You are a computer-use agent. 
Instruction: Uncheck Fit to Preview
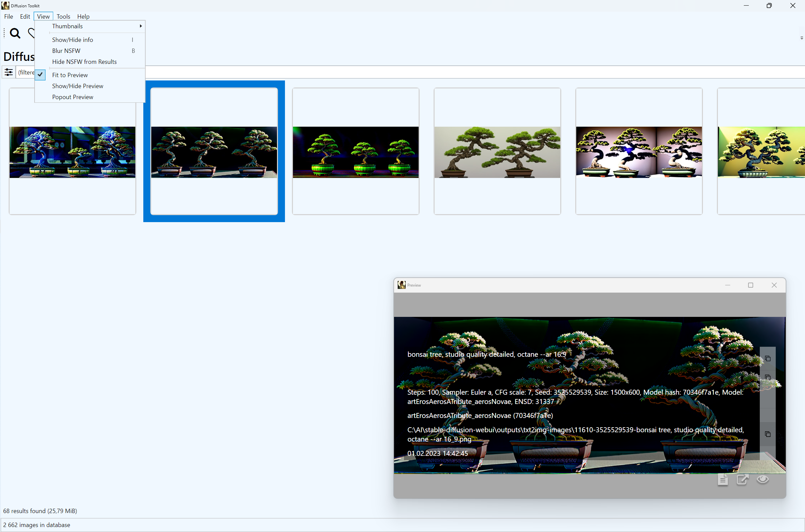(x=70, y=75)
